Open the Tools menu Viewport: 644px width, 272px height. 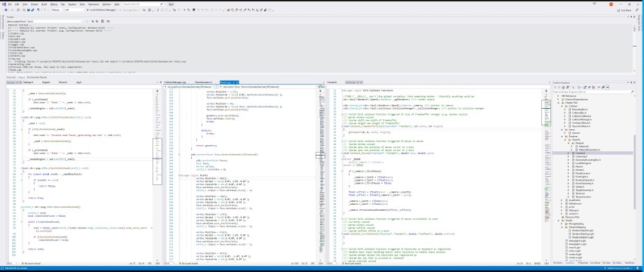tap(82, 4)
